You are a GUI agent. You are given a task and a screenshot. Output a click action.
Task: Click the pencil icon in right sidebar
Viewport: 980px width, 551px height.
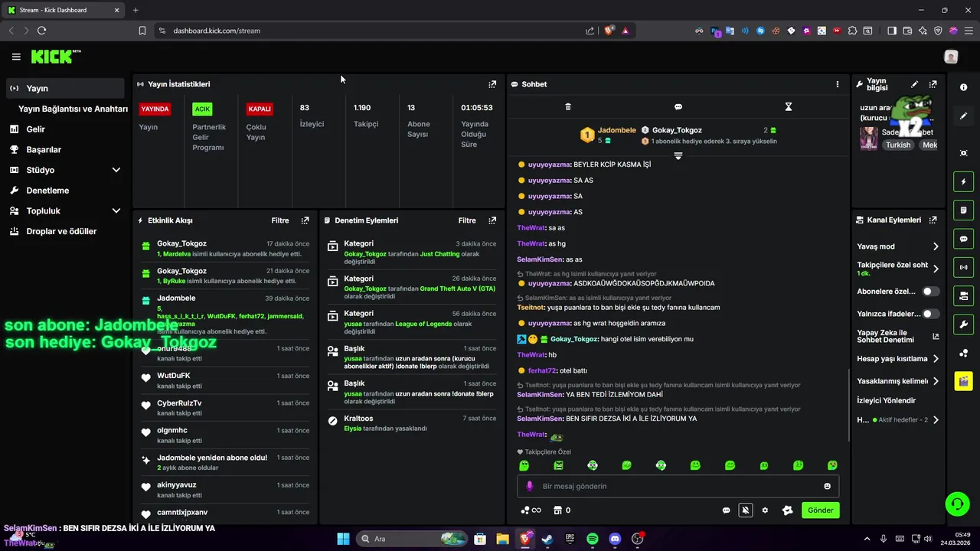(963, 116)
